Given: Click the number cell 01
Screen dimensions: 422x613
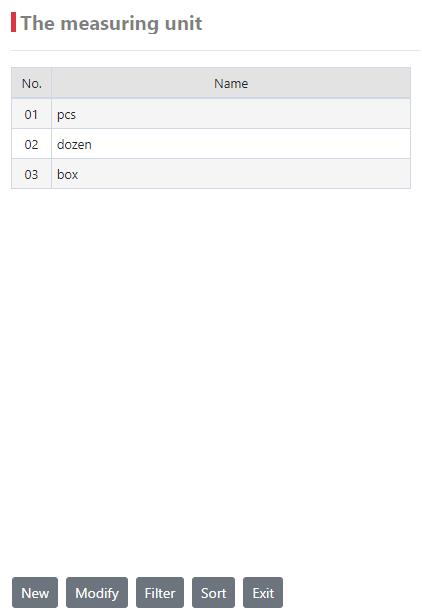Looking at the screenshot, I should (32, 114).
